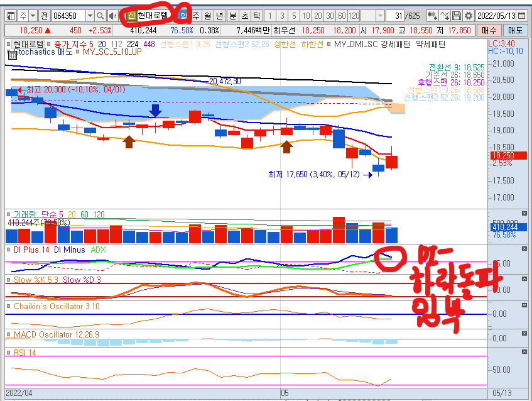Choose the 1 interval button
Screen dimensions: 532x401
tap(270, 16)
